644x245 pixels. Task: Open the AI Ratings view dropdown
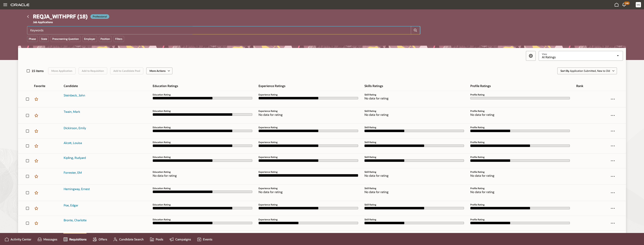[x=580, y=56]
